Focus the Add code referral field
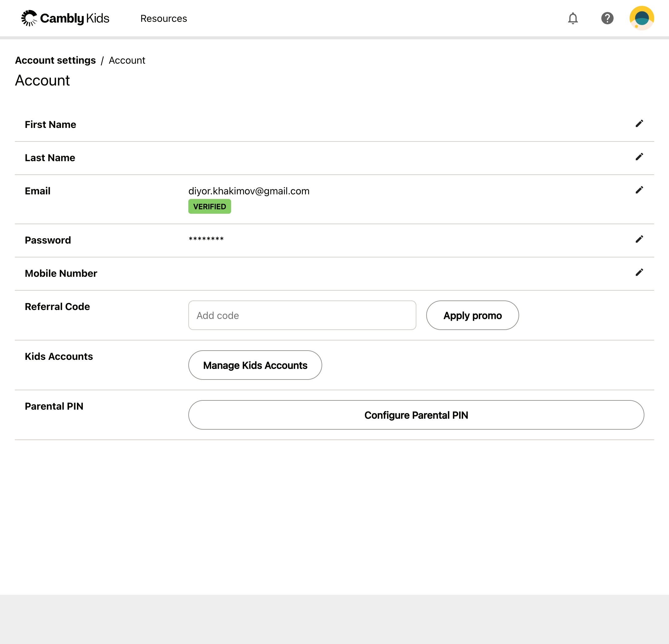This screenshot has height=644, width=669. [302, 315]
